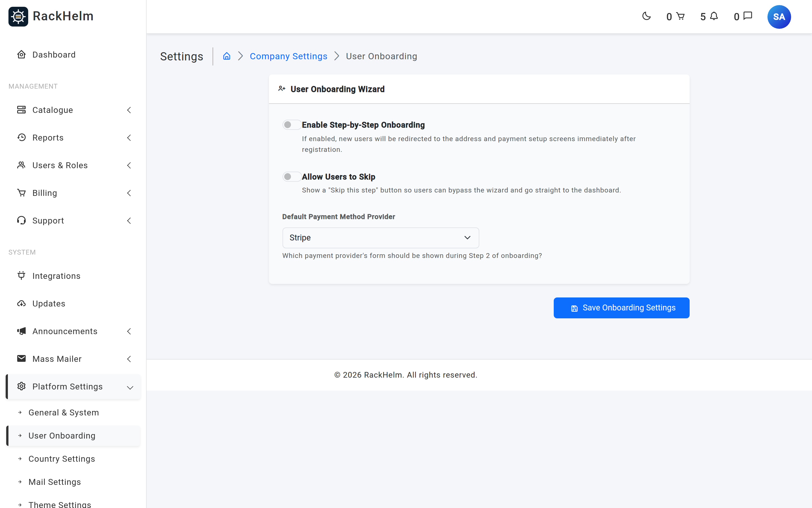The image size is (812, 508).
Task: Expand the Announcements chevron
Action: [129, 331]
